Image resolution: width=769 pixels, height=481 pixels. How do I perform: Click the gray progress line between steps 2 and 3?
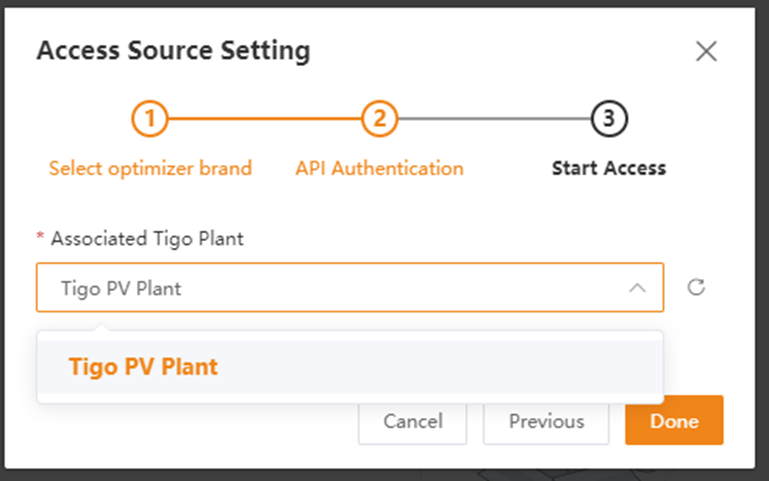point(494,120)
